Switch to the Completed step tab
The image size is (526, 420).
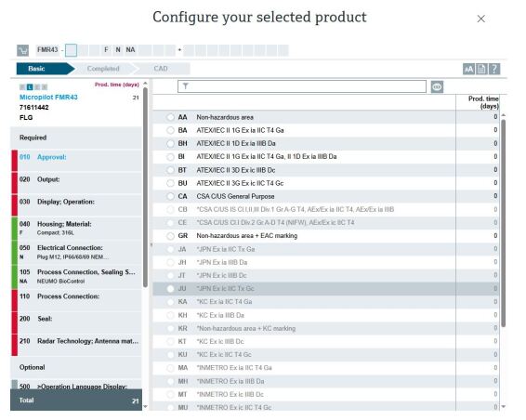point(103,69)
